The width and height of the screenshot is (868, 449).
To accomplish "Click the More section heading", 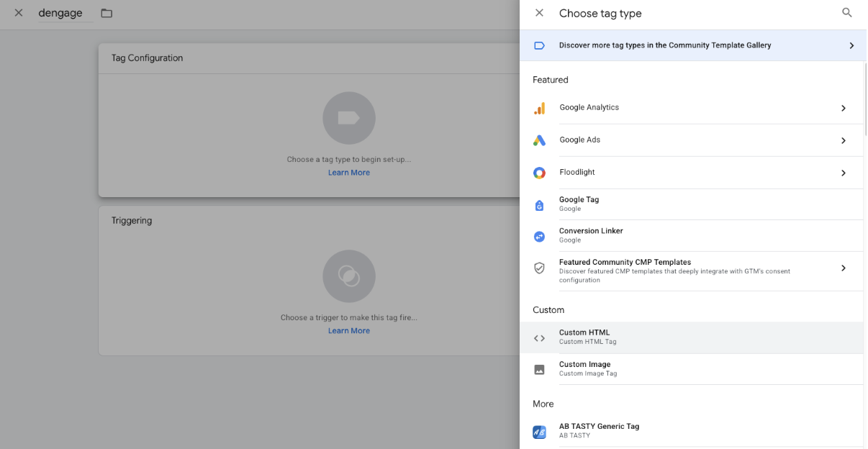I will [x=543, y=404].
